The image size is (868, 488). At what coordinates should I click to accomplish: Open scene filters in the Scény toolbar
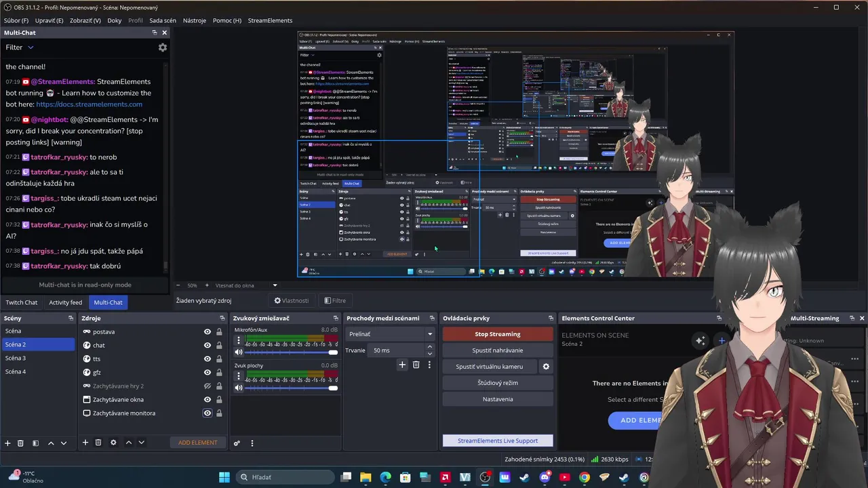point(35,443)
